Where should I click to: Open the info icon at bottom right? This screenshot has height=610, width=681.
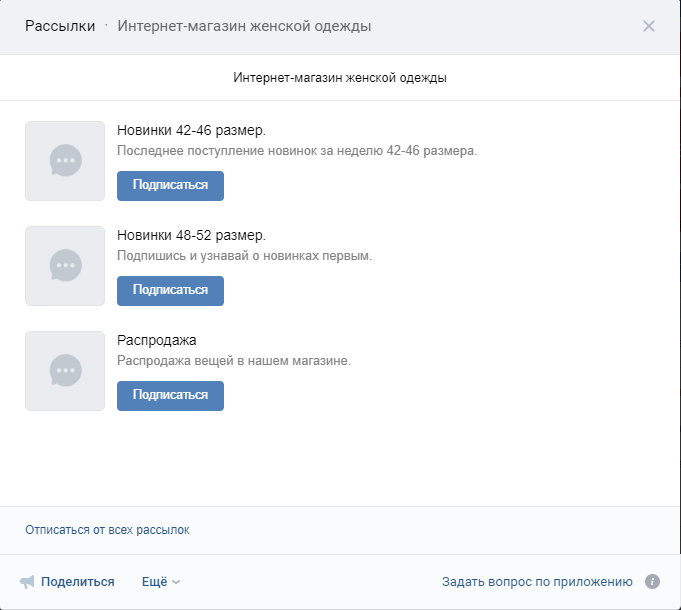pyautogui.click(x=652, y=581)
